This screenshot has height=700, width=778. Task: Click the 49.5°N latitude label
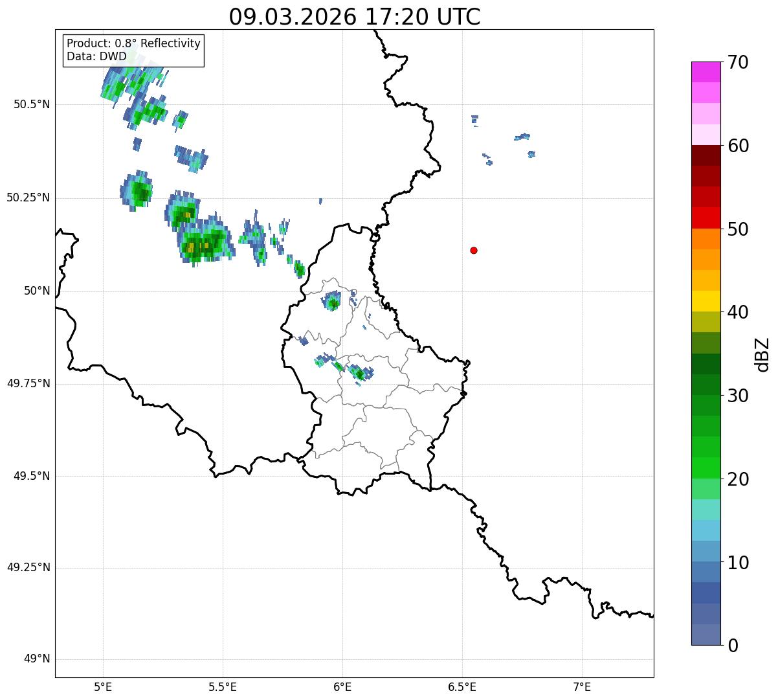pyautogui.click(x=32, y=476)
